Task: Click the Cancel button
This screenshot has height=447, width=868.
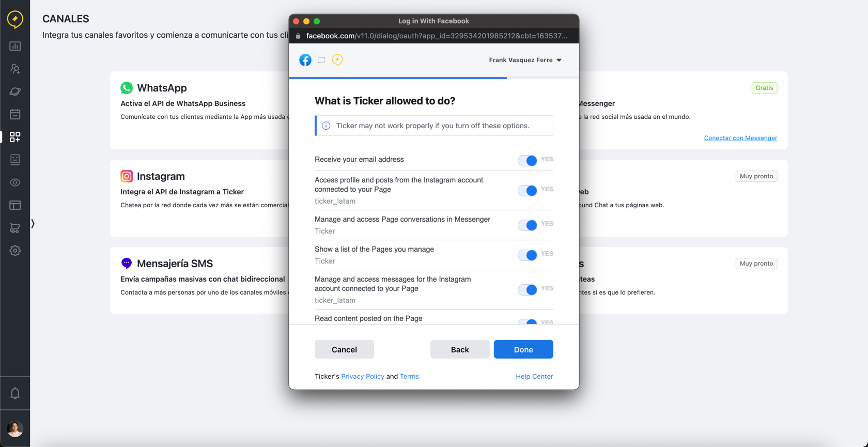Action: coord(344,349)
